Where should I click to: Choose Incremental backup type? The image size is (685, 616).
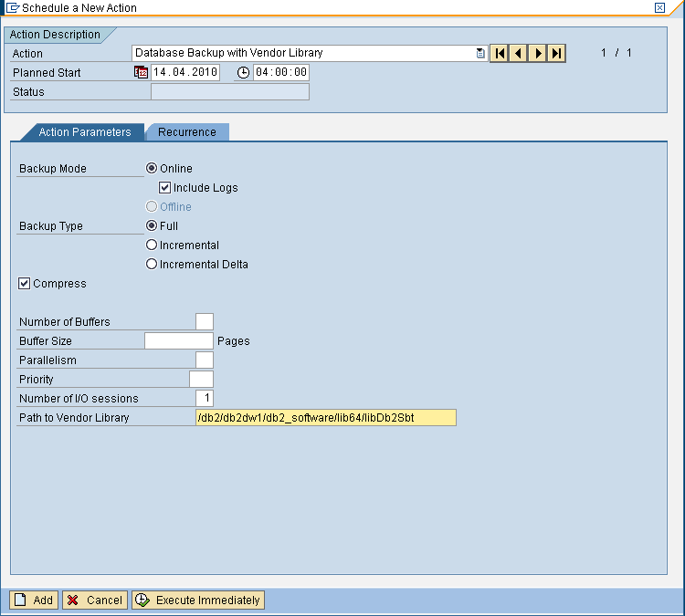click(152, 245)
